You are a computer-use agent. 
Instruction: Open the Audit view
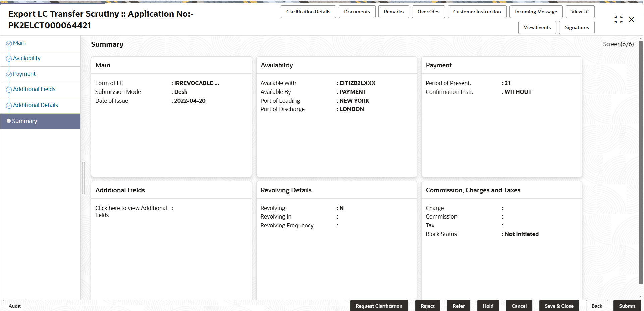15,306
